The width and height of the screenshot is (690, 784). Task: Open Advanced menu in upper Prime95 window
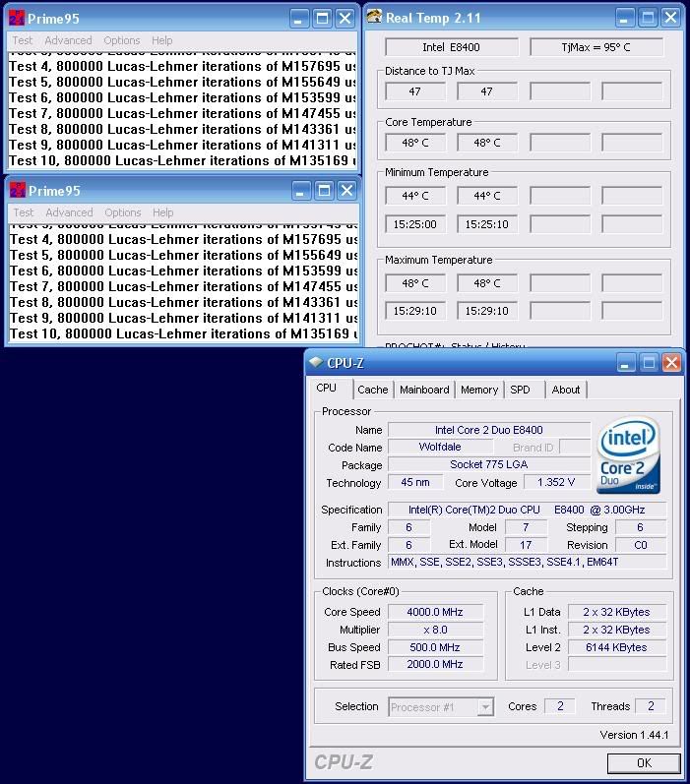[x=68, y=40]
